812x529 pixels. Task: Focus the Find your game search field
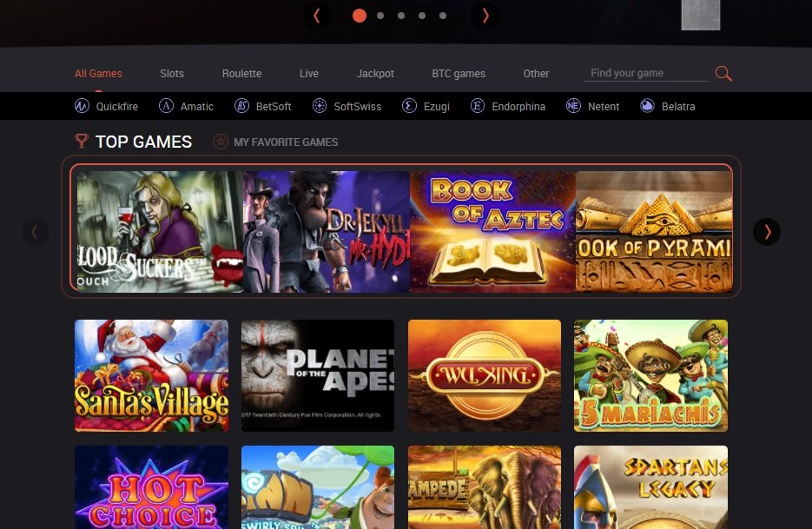pyautogui.click(x=646, y=73)
